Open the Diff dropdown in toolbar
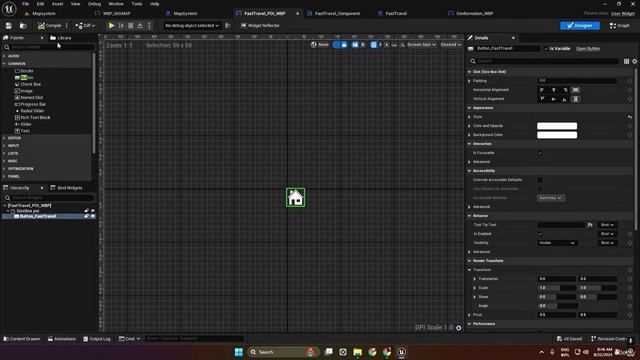Screen dimensions: 640x360 click(x=85, y=26)
